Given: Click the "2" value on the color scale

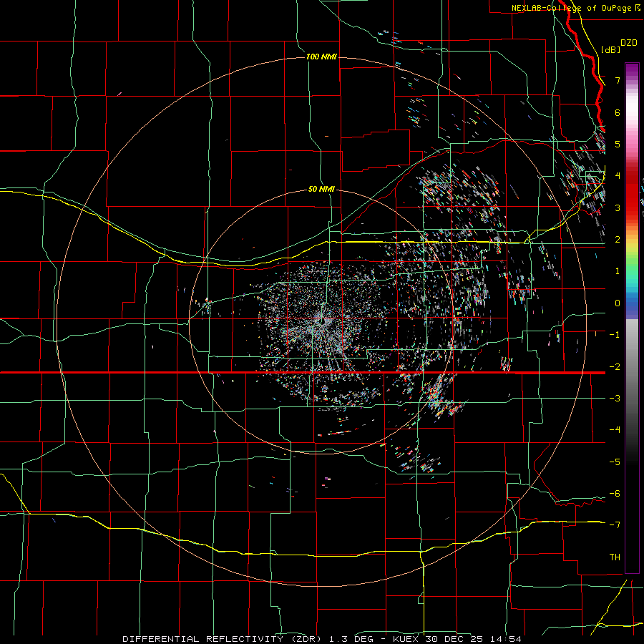Looking at the screenshot, I should [x=618, y=240].
